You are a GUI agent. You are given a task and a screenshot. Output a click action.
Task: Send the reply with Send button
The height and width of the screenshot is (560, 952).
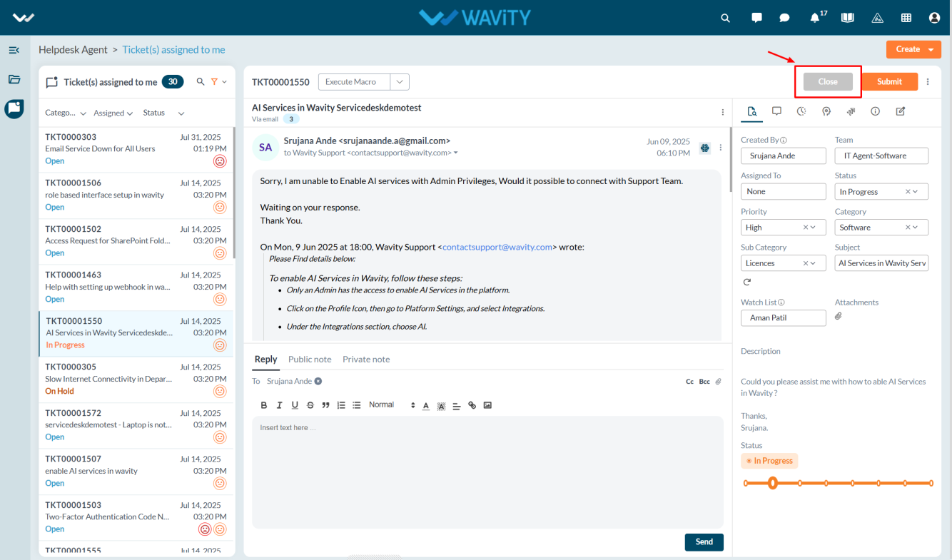point(704,542)
